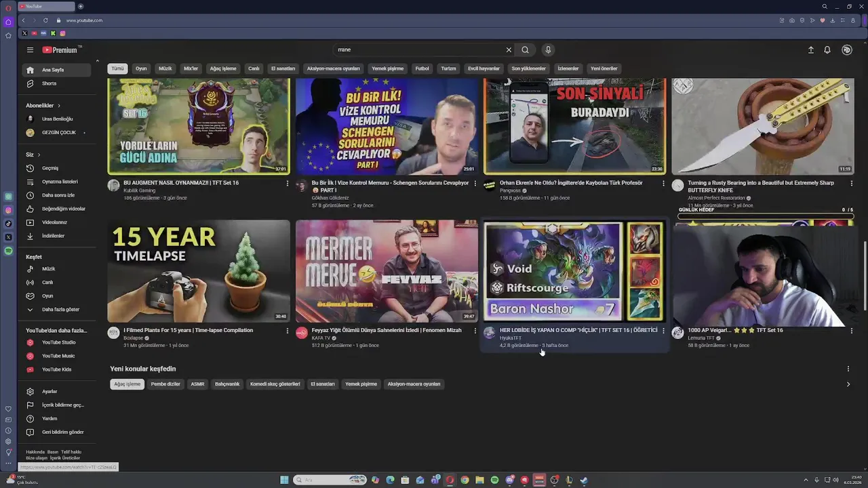Open the Windows Start button
This screenshot has width=868, height=488.
[x=285, y=481]
